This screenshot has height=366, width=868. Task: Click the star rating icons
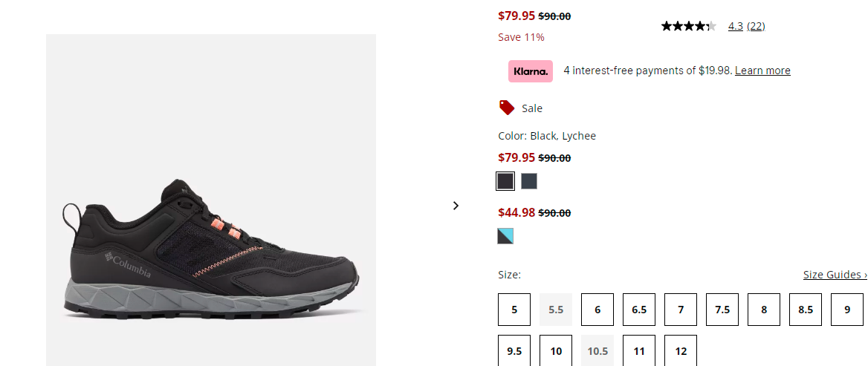point(689,26)
